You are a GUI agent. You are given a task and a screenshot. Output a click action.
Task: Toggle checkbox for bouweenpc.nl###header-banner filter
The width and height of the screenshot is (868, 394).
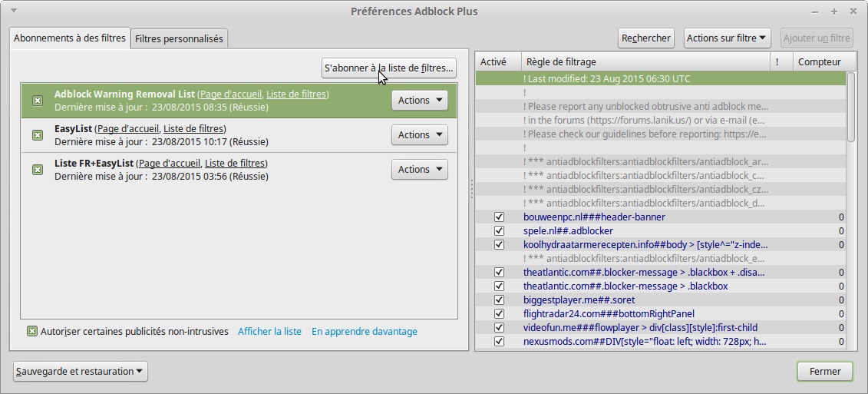tap(499, 217)
